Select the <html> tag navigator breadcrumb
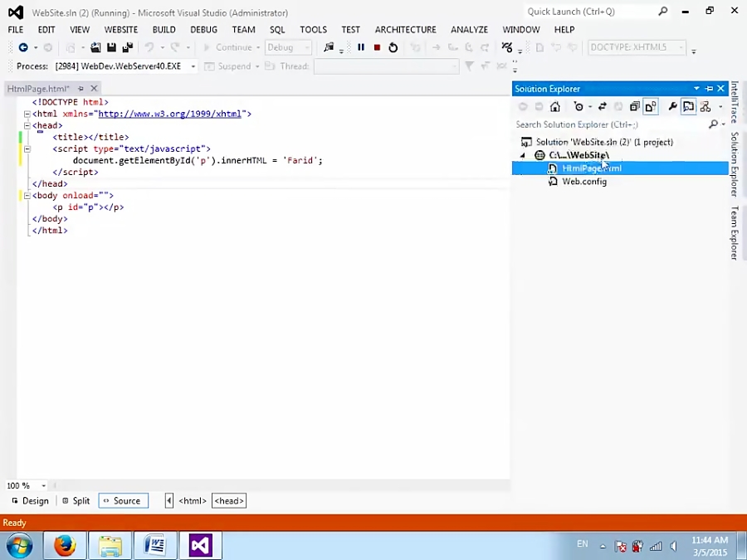 coord(193,501)
